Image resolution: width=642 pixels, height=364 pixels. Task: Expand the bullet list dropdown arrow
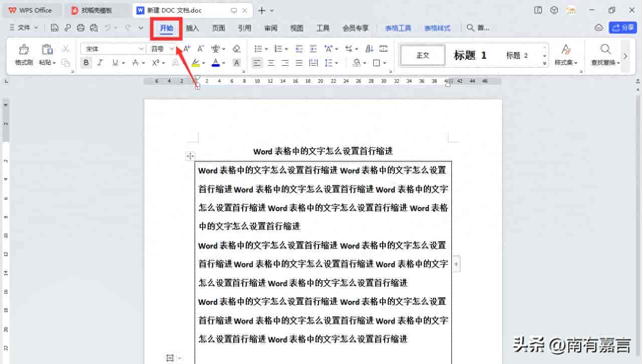point(266,49)
